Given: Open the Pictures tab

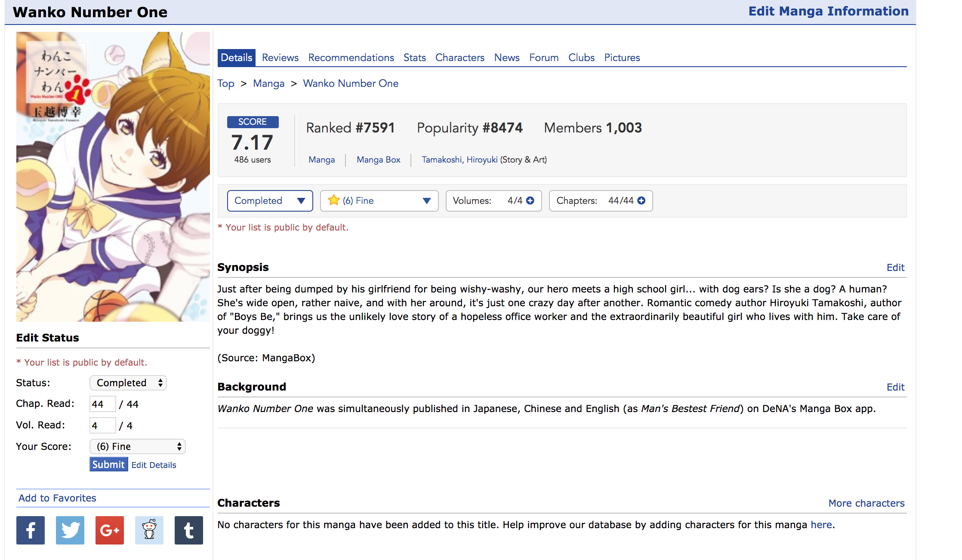Looking at the screenshot, I should click(622, 58).
